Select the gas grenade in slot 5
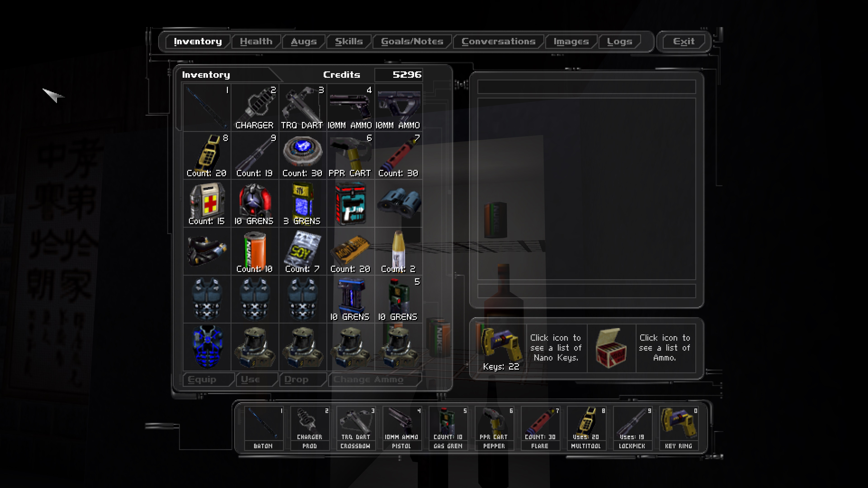This screenshot has width=868, height=488. (x=399, y=299)
